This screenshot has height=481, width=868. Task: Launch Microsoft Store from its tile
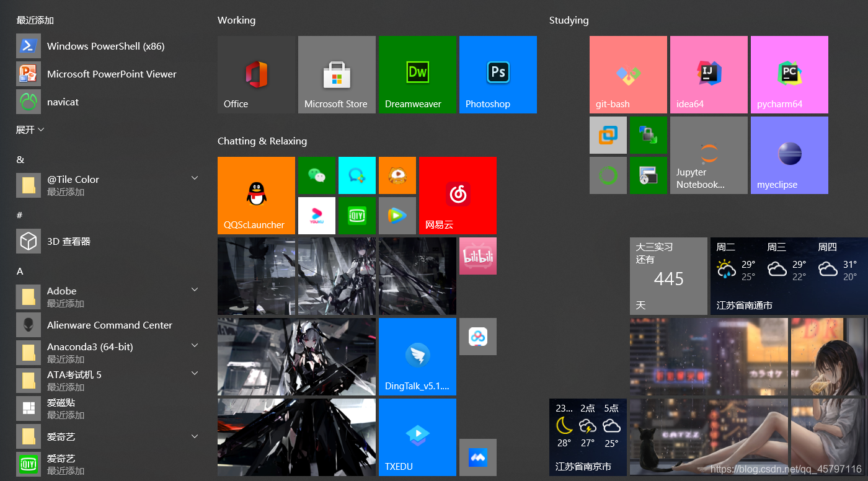click(x=337, y=74)
